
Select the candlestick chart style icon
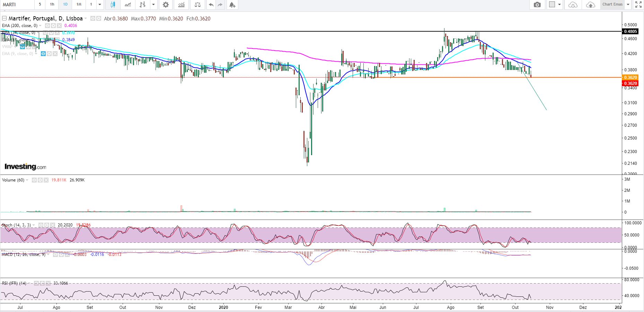113,5
